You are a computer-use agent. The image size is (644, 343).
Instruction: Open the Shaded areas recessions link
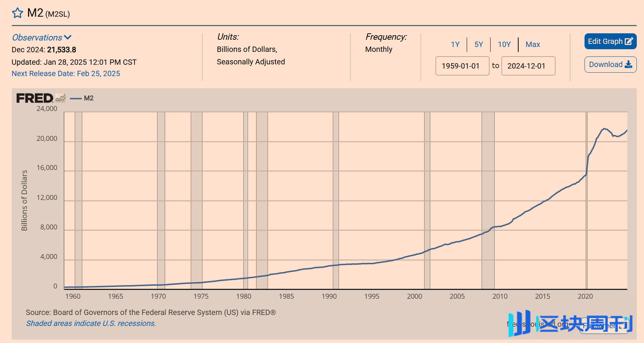pyautogui.click(x=91, y=323)
